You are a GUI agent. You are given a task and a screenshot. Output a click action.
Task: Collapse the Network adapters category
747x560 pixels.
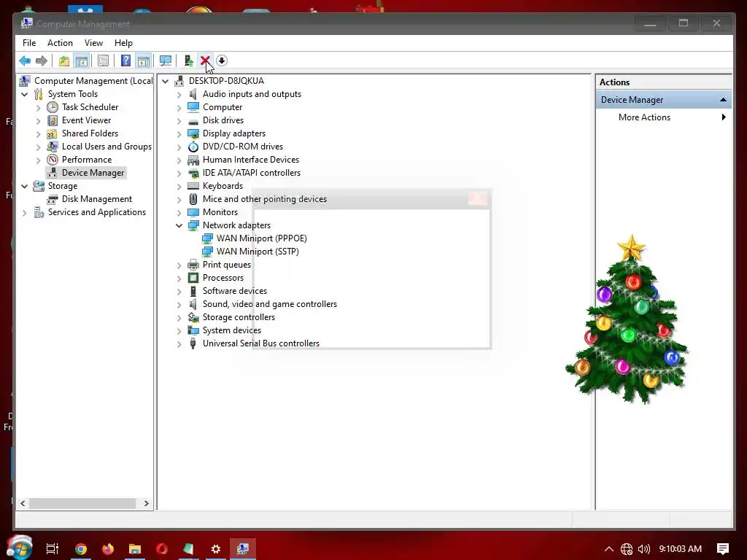[179, 226]
